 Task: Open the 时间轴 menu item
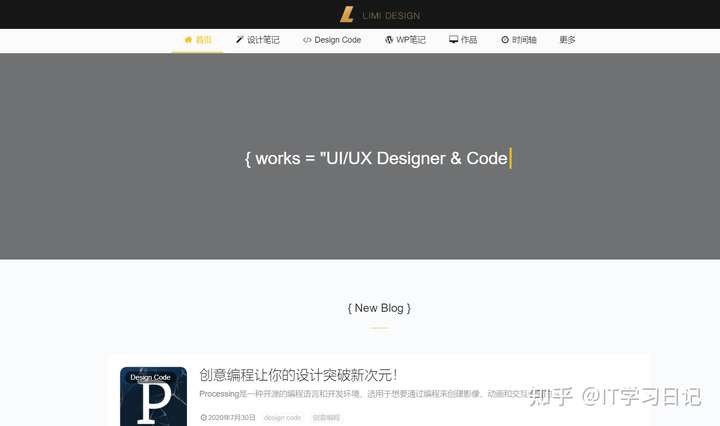(519, 40)
